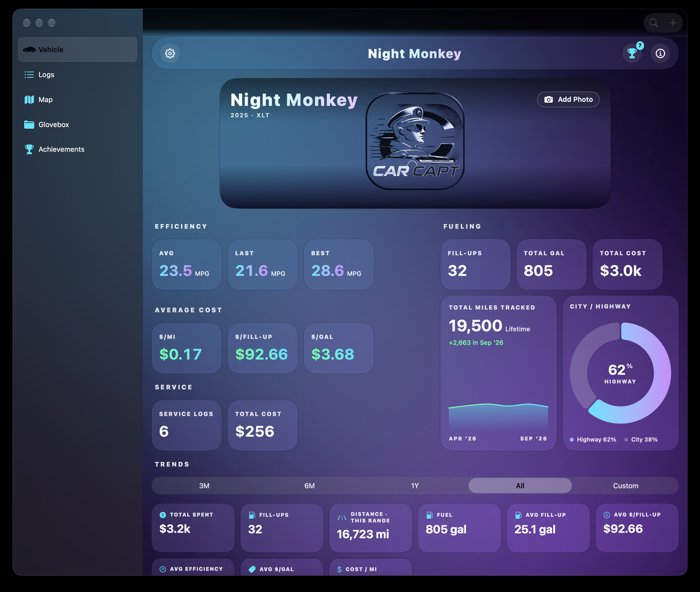Open the LAST 21.6 MPG card
The height and width of the screenshot is (592, 700).
click(x=263, y=265)
